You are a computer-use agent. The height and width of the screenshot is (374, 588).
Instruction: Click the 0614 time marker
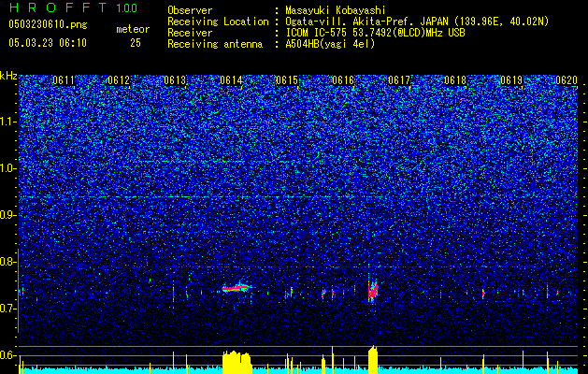tap(231, 80)
